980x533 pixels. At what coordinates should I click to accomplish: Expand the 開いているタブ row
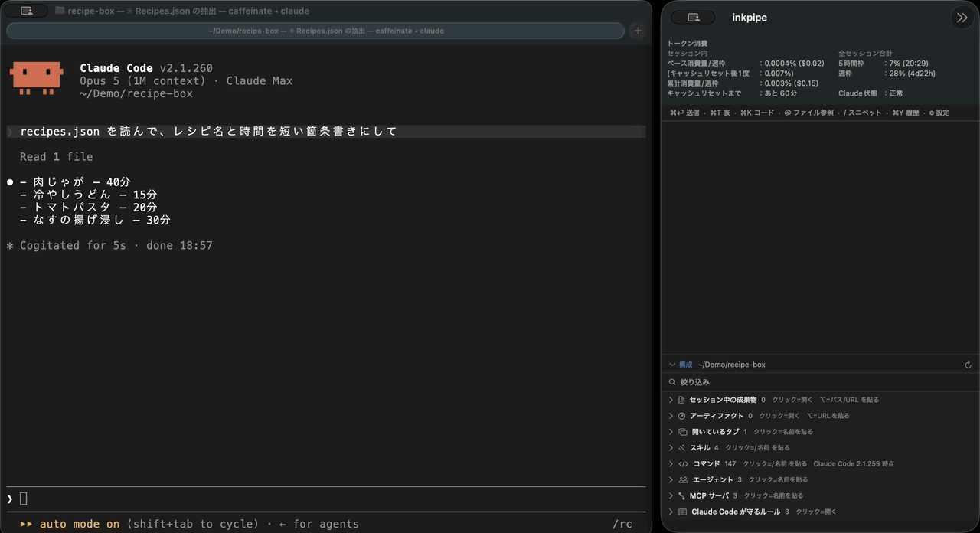pyautogui.click(x=671, y=432)
